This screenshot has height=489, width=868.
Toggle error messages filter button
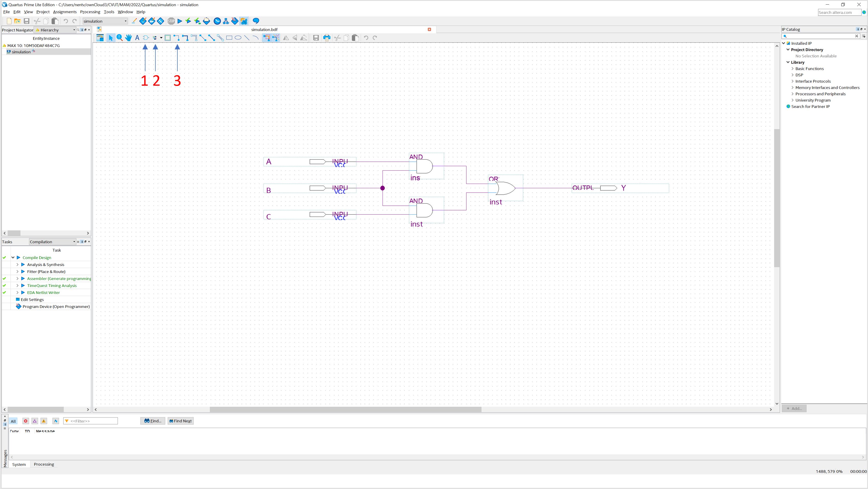(x=26, y=421)
